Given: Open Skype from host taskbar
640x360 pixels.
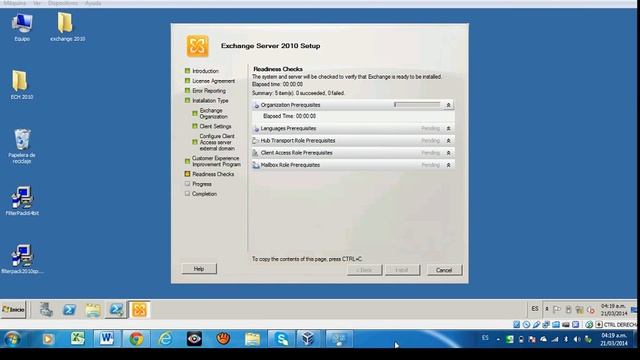Looking at the screenshot, I should (282, 339).
